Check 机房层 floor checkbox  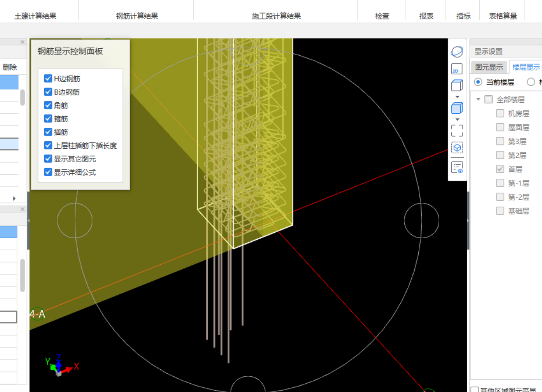tap(500, 113)
